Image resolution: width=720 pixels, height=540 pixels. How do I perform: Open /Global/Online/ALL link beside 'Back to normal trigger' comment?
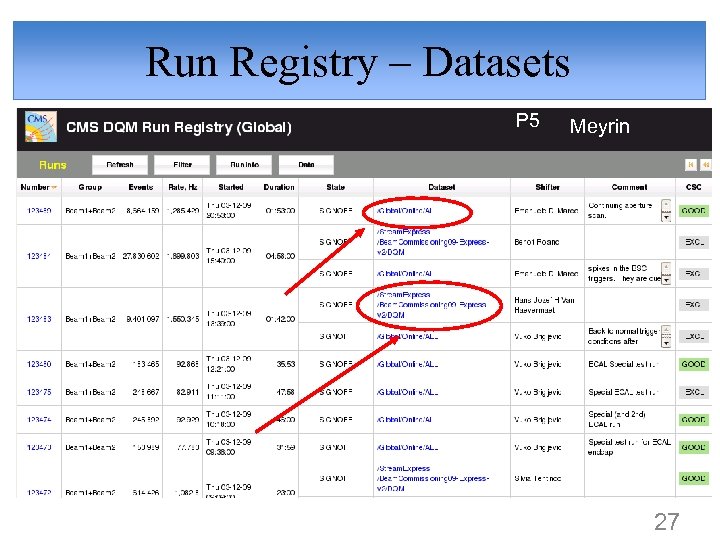[408, 337]
